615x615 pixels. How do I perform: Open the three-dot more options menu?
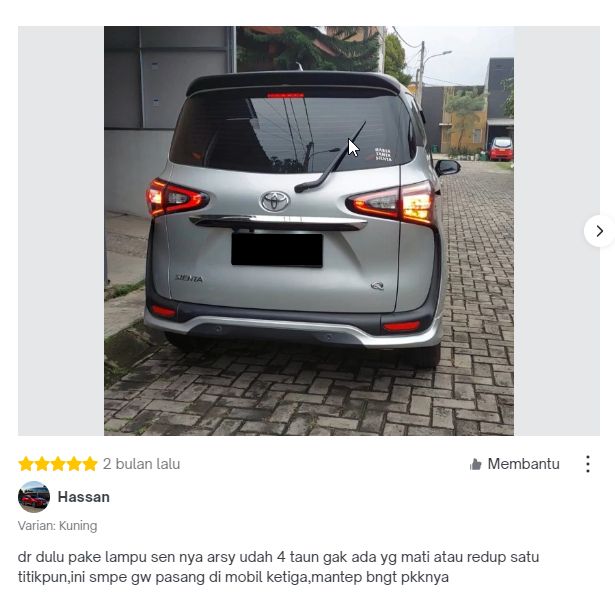point(588,464)
